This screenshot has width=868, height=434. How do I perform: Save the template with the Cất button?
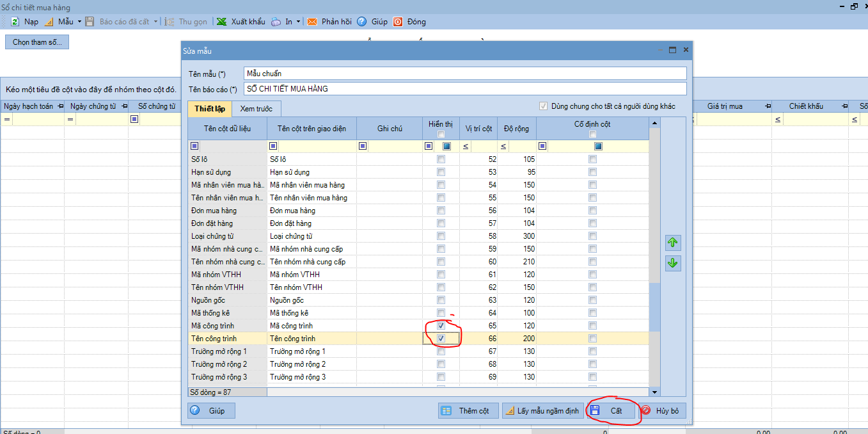[612, 411]
